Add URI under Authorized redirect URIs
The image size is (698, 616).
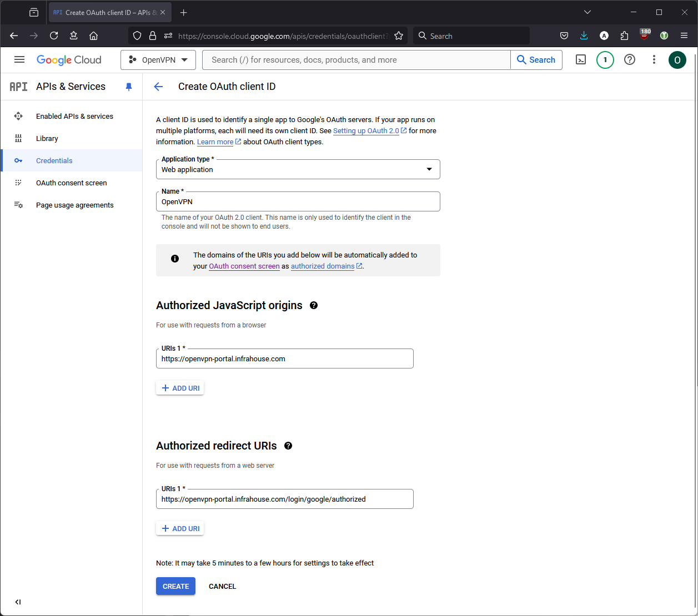(x=180, y=528)
